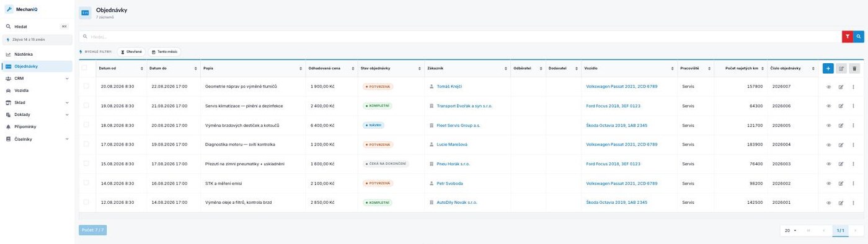Viewport: 868px width, 244px height.
Task: Edit order 2026005 with pencil icon
Action: click(x=841, y=125)
